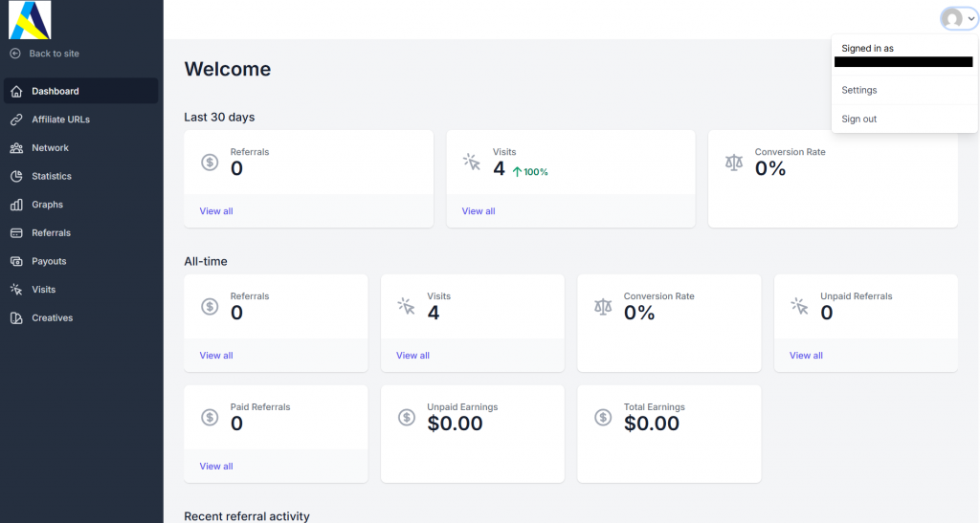Click the Graphs bar chart icon
Image resolution: width=980 pixels, height=523 pixels.
(15, 205)
